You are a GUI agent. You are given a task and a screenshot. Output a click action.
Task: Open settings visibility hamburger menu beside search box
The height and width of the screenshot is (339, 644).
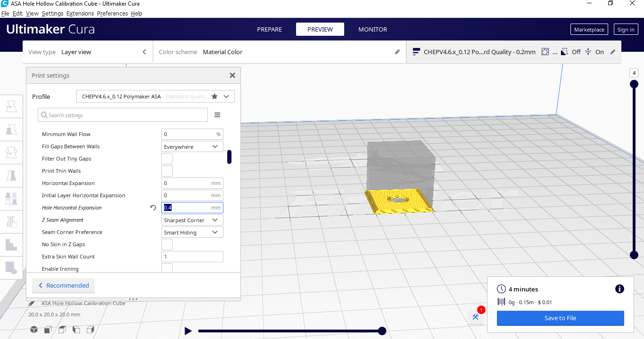pyautogui.click(x=217, y=114)
